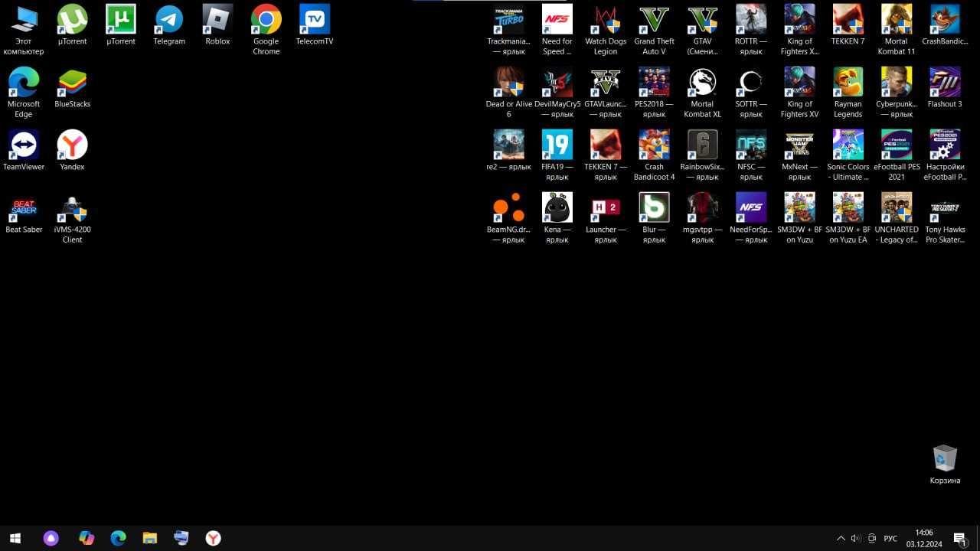
Task: Select the Dead or Alive 6 icon
Action: [508, 93]
